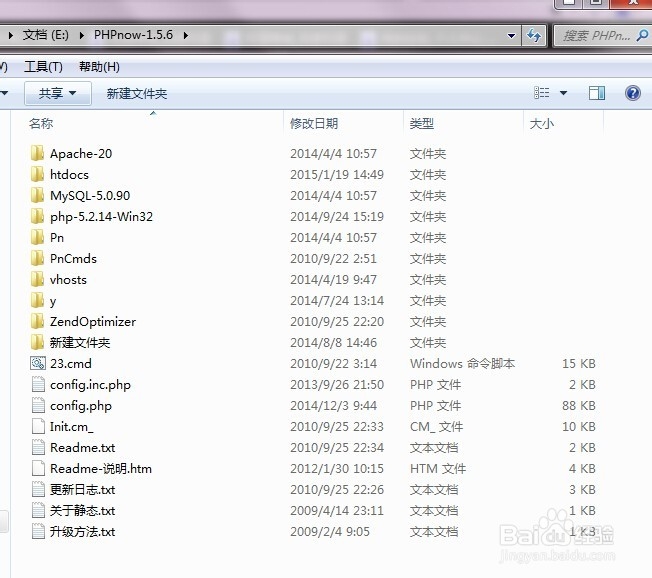Click the 15 KB size cell
Screen dimensions: 652x578
coord(579,363)
